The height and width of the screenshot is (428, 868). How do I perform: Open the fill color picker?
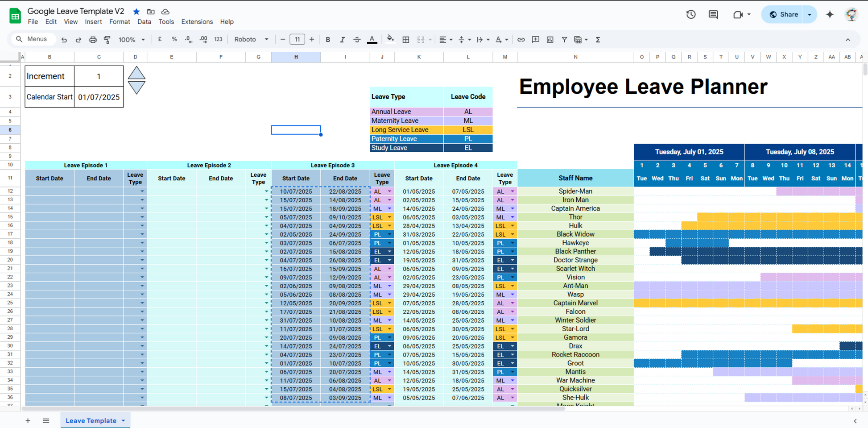tap(390, 39)
